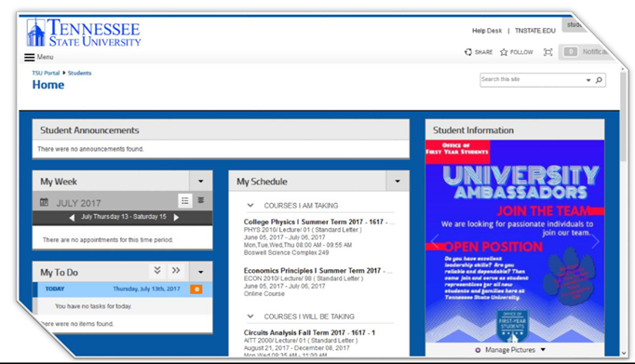Collapse COURSES I AM TAKING section
Viewport: 635px width, 364px height.
coord(250,206)
